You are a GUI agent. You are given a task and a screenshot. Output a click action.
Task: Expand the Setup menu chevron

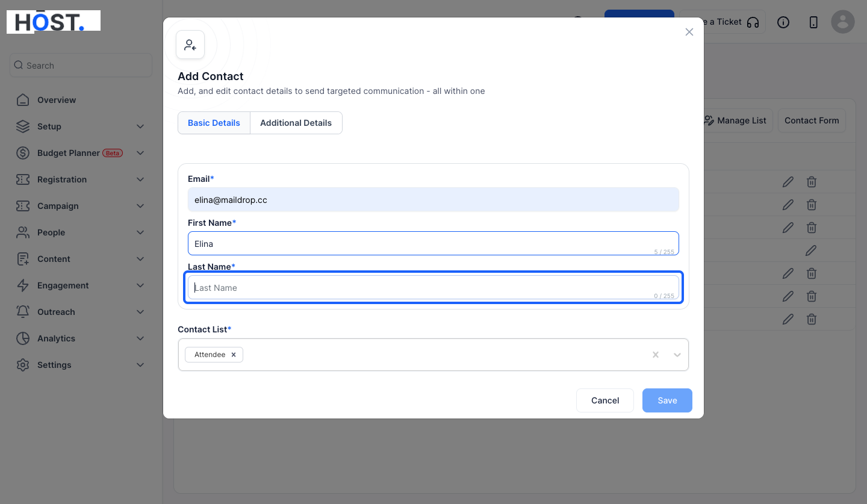pyautogui.click(x=140, y=126)
